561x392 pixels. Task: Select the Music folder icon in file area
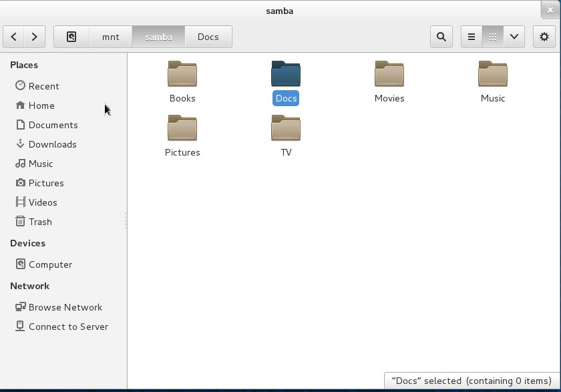point(493,73)
